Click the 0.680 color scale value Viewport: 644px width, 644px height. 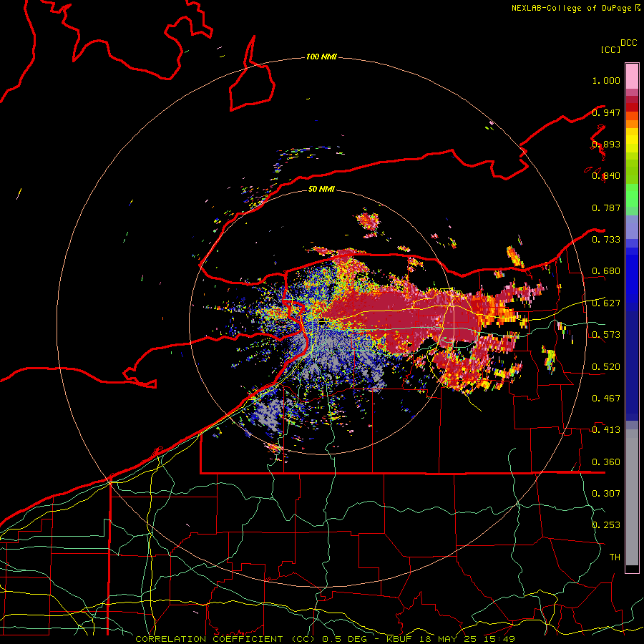click(x=606, y=271)
